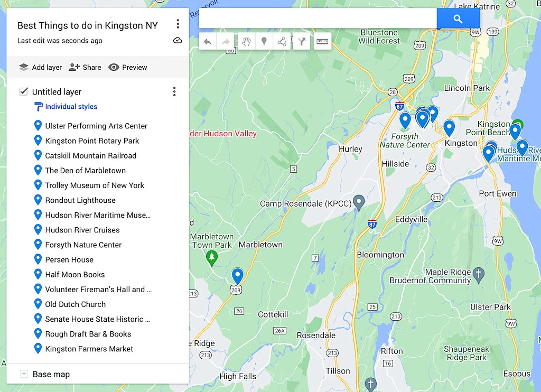Screen dimensions: 541x392
Task: Select Trolley Museum of New York in list
Action: coord(95,185)
